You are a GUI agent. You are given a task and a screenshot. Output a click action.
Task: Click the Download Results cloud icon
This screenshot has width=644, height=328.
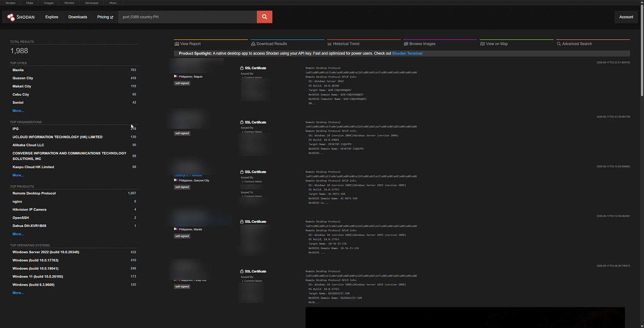(253, 44)
